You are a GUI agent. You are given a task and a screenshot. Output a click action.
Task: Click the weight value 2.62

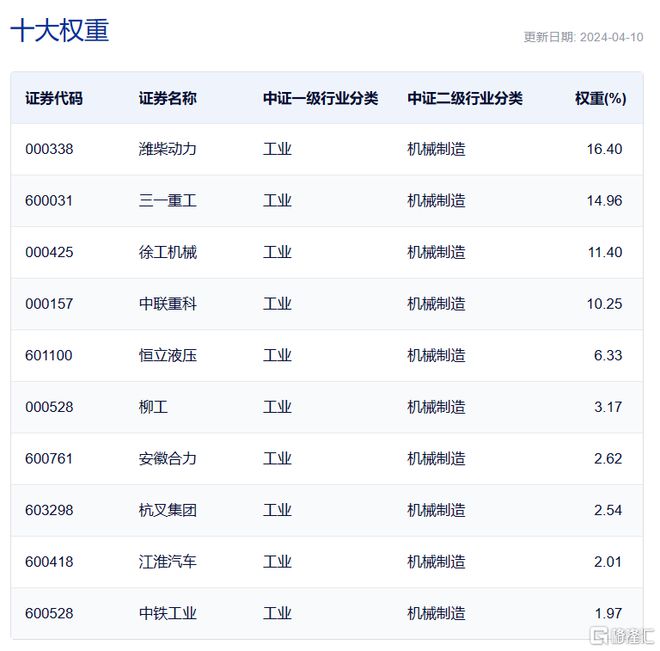click(608, 459)
